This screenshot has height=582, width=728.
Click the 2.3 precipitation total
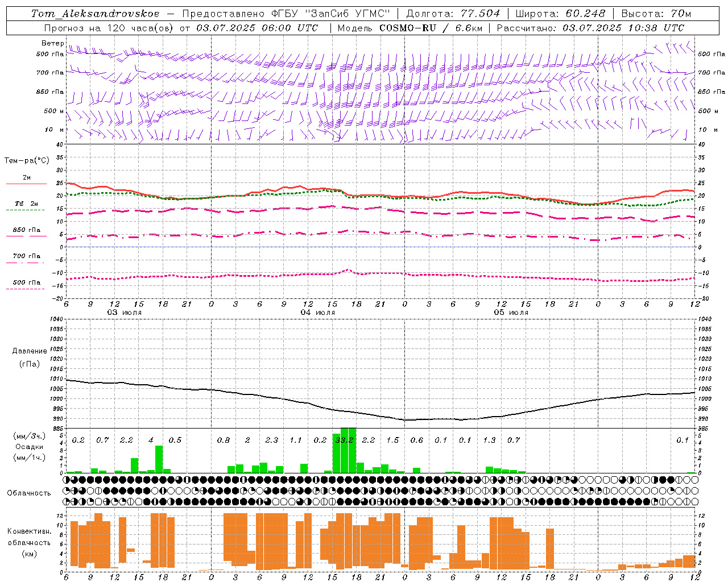(x=272, y=440)
